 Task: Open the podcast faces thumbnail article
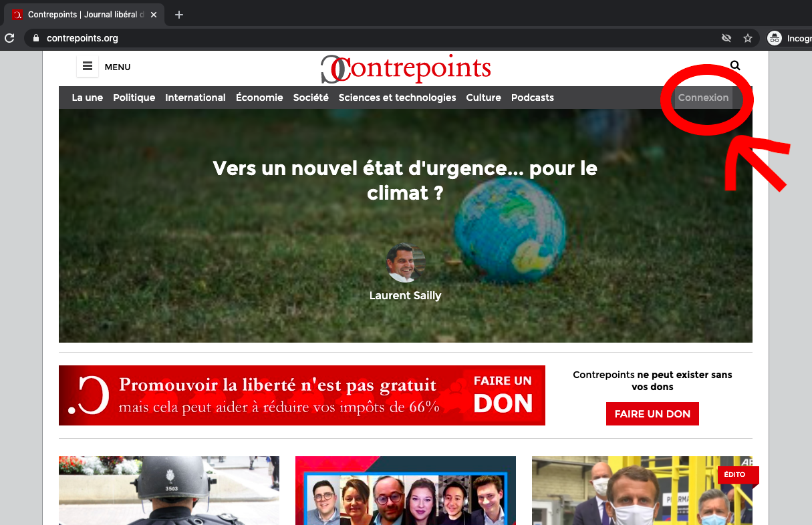coord(406,490)
